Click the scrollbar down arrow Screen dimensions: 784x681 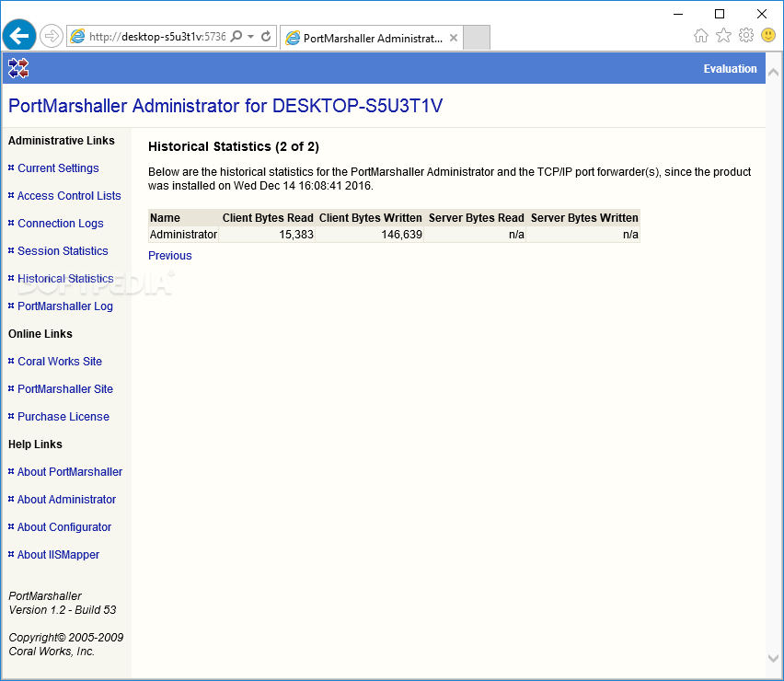[773, 658]
